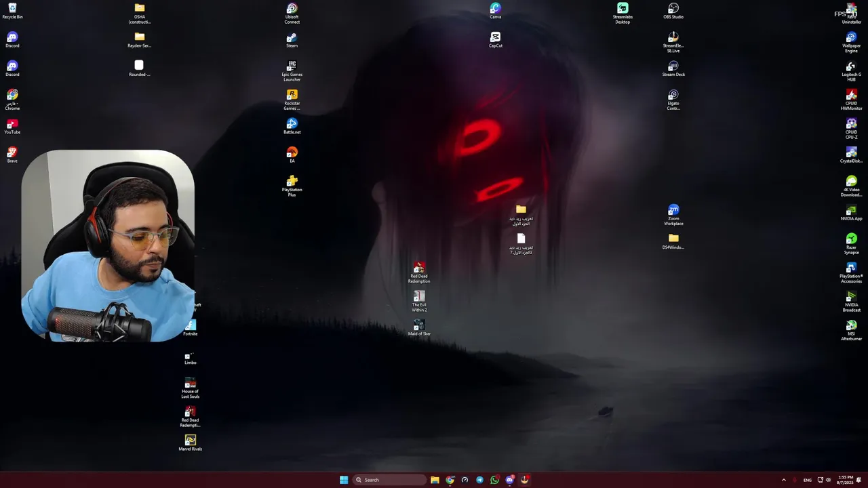Launch the Wallpaper Engine shortcut

[x=851, y=41]
